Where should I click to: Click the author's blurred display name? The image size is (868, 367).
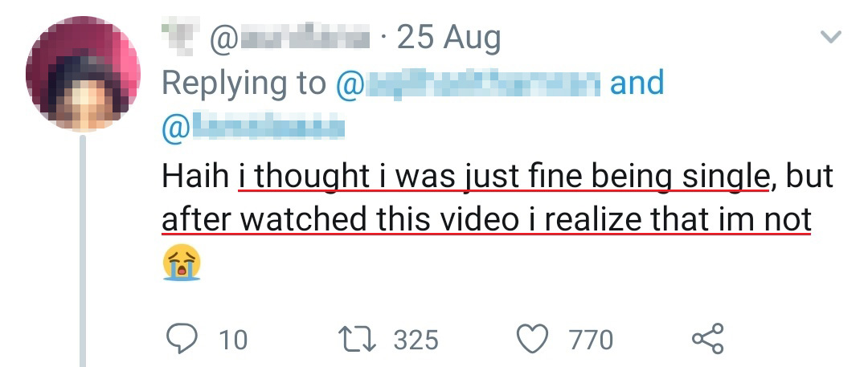(178, 35)
